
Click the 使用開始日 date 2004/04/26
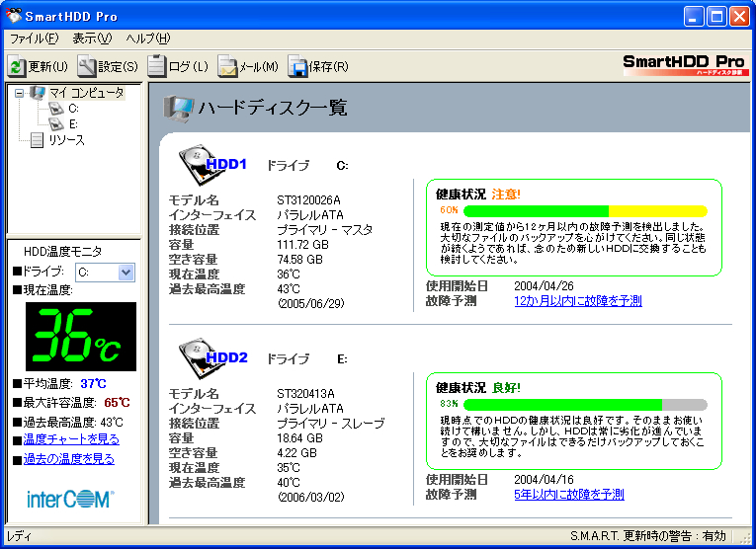[544, 286]
